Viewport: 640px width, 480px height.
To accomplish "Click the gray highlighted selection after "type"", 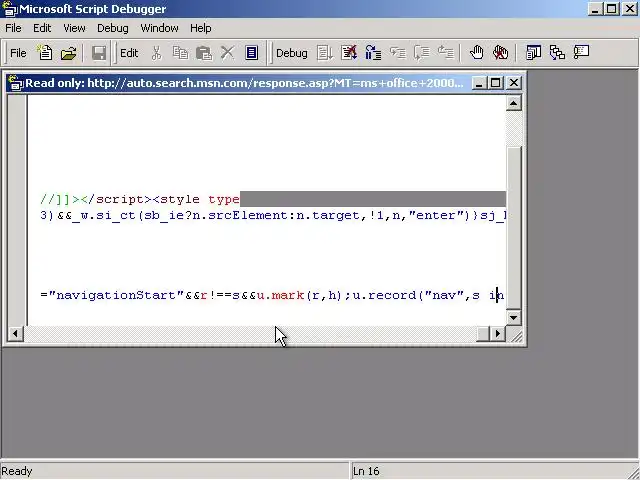I will [373, 199].
